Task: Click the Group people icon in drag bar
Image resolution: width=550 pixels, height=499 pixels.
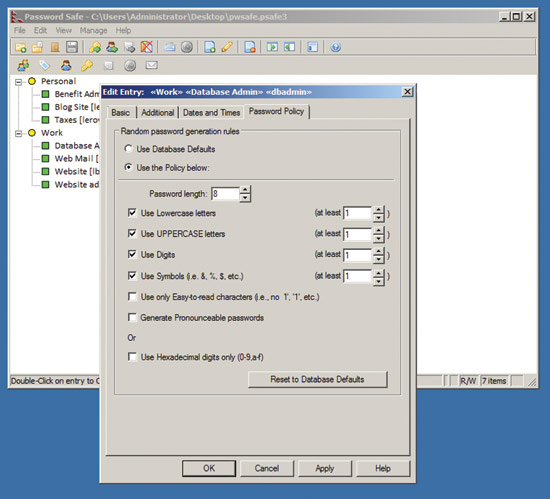Action: [x=24, y=65]
